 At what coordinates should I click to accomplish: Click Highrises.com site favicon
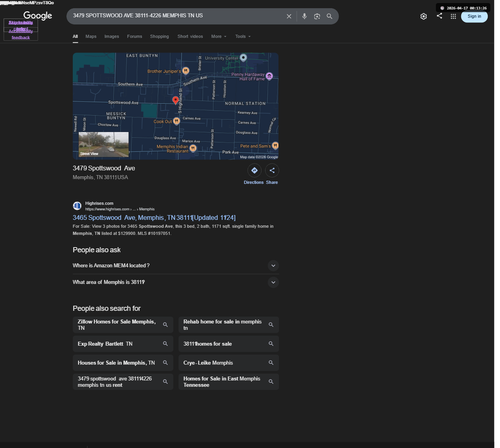[x=77, y=206]
